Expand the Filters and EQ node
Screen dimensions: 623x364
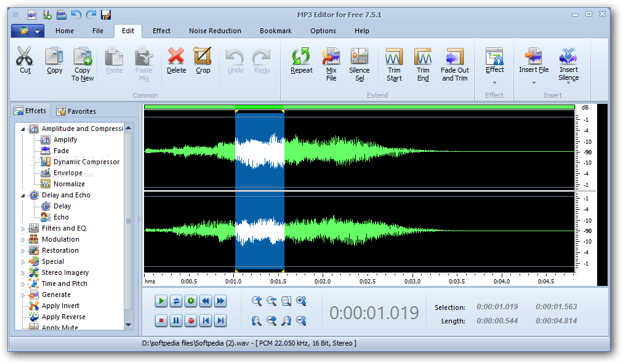tap(23, 229)
